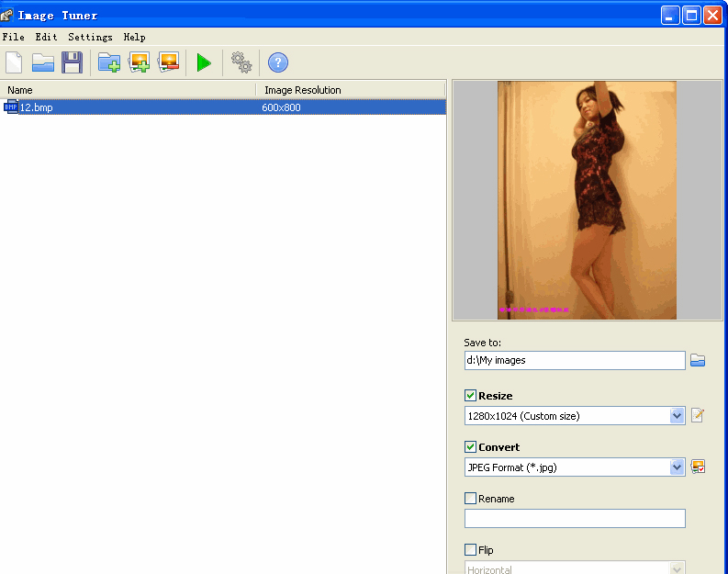Minimize the Image Tuner window
The image size is (728, 574).
click(670, 16)
